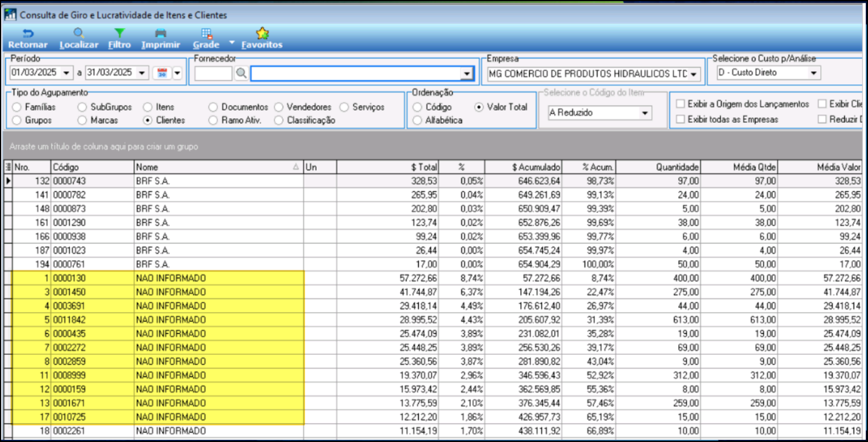
Task: Click the 0000130 code cell
Action: click(x=93, y=278)
